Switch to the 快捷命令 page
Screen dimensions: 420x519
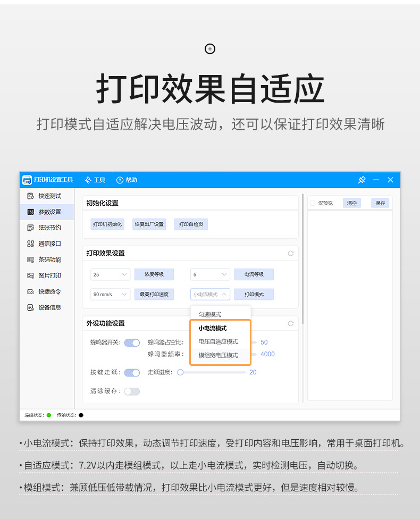(x=47, y=291)
